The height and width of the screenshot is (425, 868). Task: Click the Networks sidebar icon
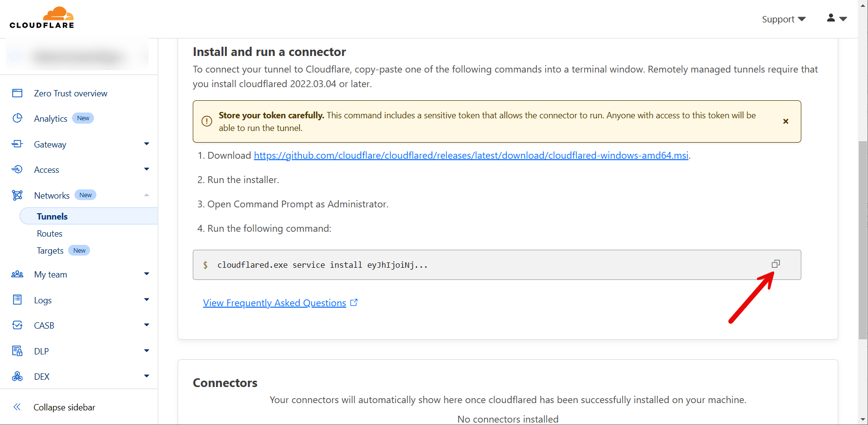pyautogui.click(x=18, y=195)
